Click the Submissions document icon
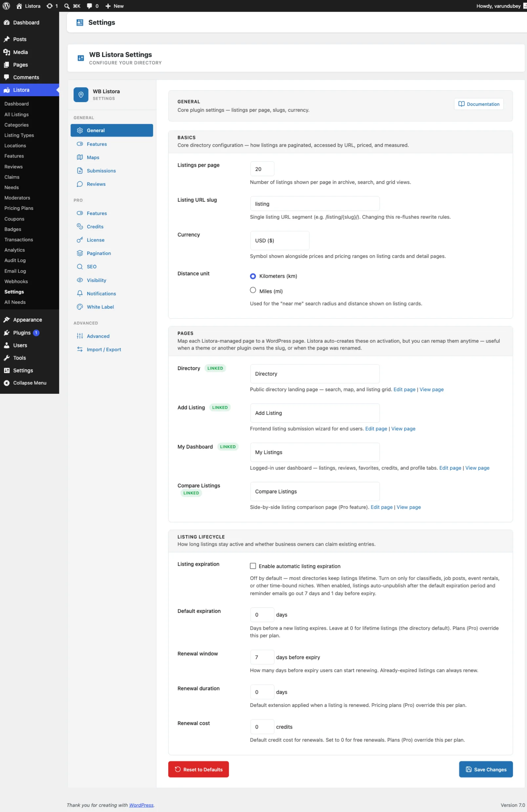The width and height of the screenshot is (527, 812). pyautogui.click(x=80, y=171)
